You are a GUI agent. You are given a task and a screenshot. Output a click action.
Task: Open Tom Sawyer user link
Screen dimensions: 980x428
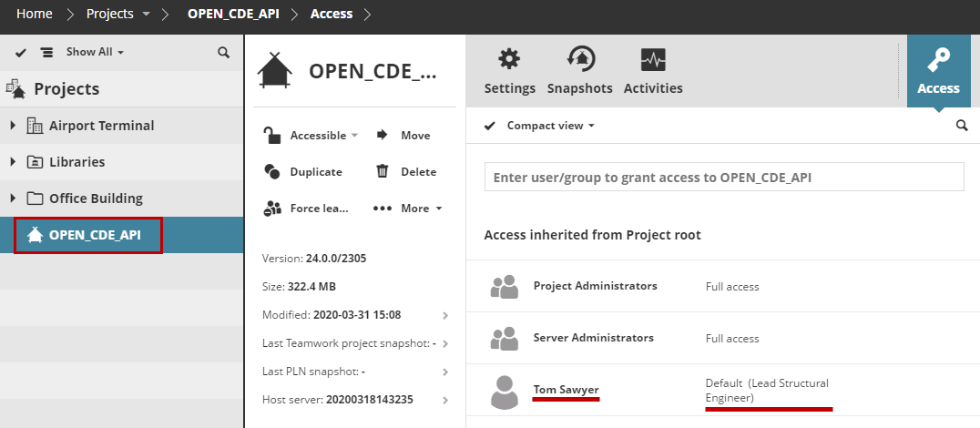coord(566,390)
